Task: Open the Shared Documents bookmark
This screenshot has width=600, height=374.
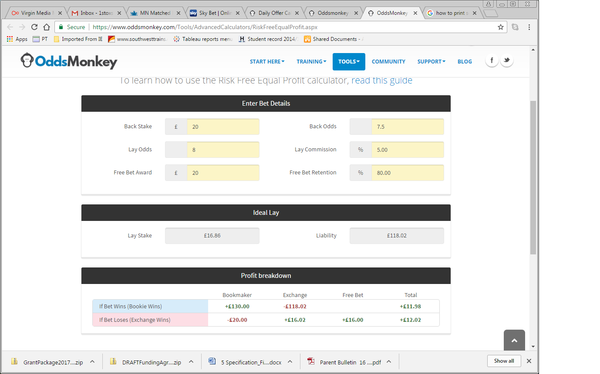Action: (x=333, y=39)
